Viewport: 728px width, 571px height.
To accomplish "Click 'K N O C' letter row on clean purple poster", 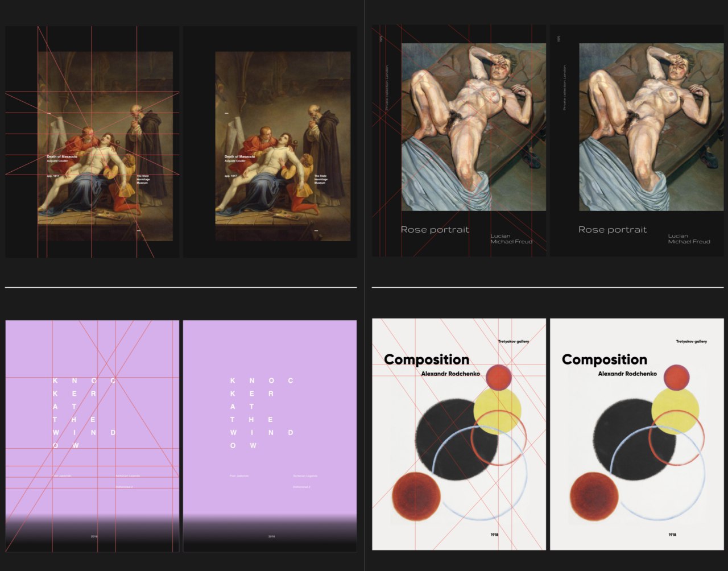I will pos(262,380).
